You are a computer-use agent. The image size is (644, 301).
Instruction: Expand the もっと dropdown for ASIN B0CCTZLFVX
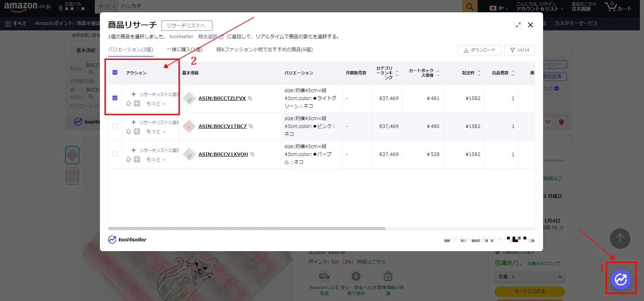click(156, 103)
